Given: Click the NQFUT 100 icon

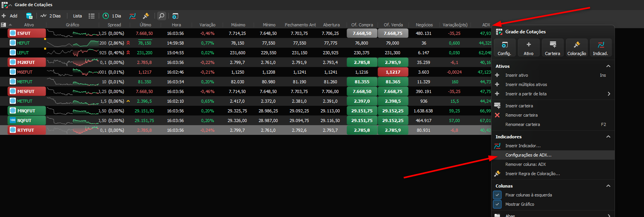Looking at the screenshot, I should pos(13,121).
